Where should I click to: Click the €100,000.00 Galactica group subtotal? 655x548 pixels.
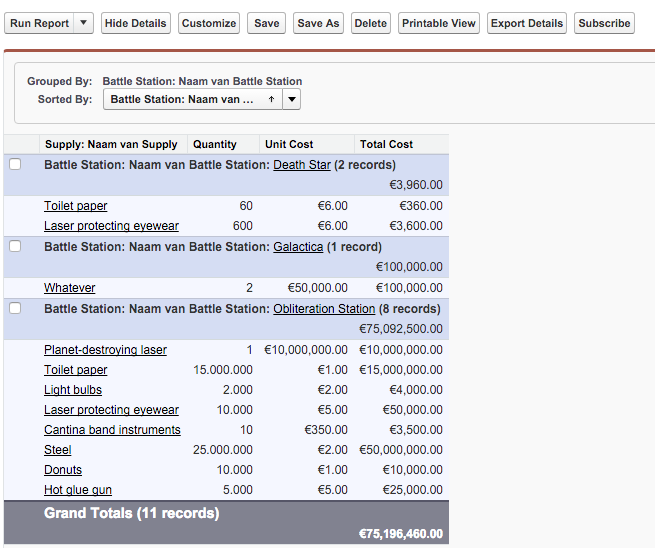(409, 267)
